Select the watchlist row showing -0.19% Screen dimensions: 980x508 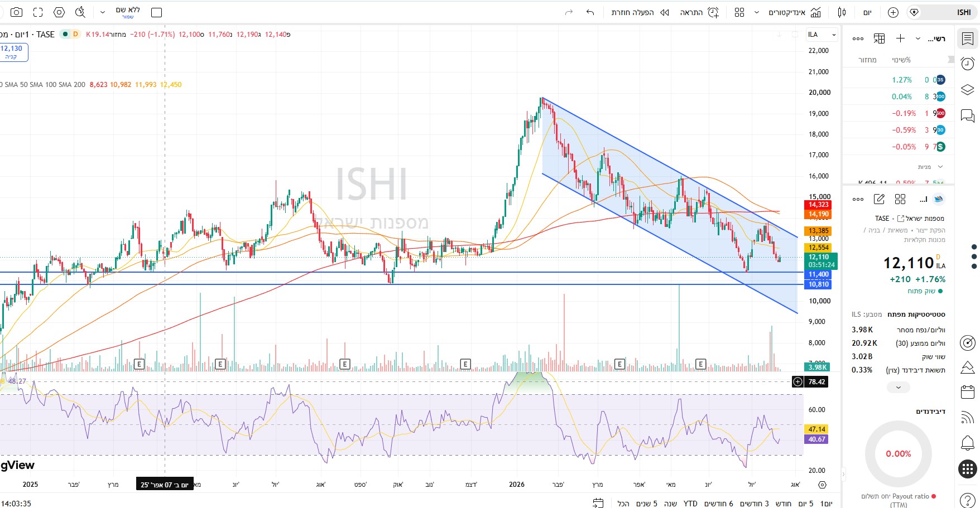tap(899, 113)
